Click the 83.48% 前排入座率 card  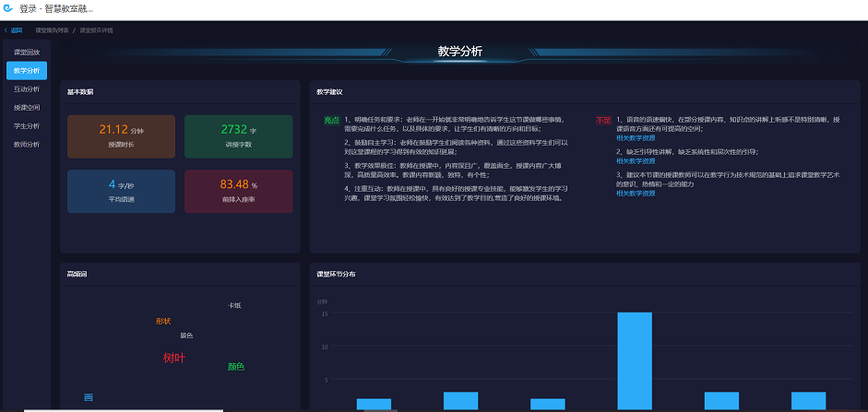pos(238,191)
